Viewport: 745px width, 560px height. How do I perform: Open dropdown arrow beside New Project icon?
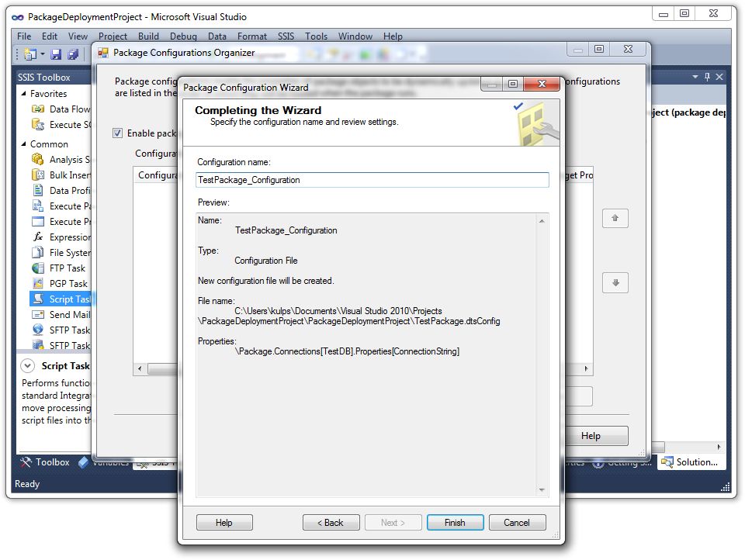tap(43, 54)
